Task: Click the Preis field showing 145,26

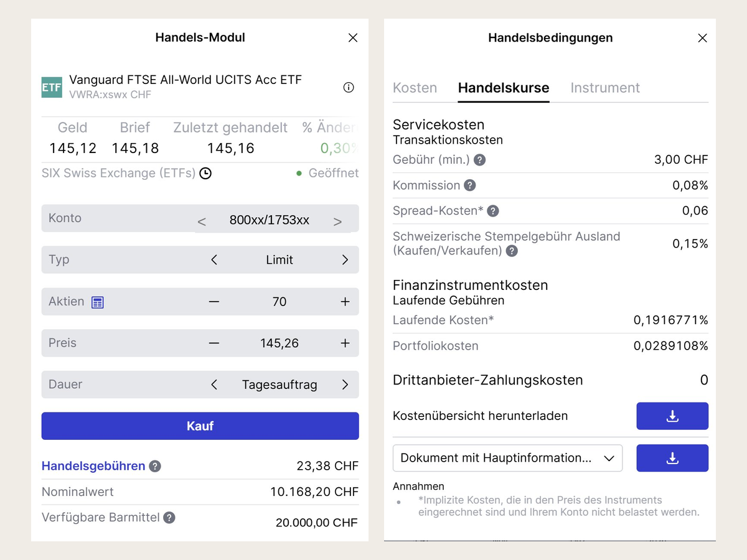Action: pyautogui.click(x=280, y=343)
